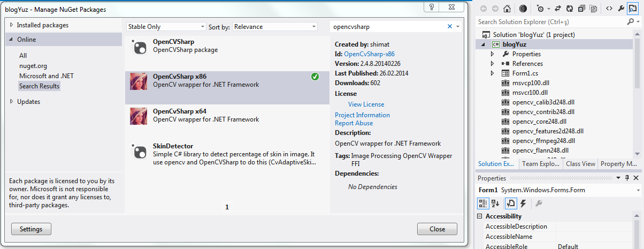Select Microsoft and .NET source
The image size is (644, 249).
(x=46, y=76)
